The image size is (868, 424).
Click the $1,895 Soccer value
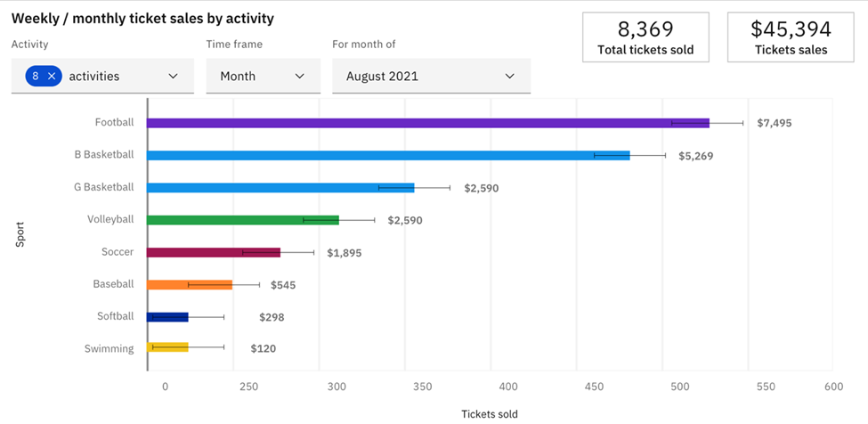(345, 253)
